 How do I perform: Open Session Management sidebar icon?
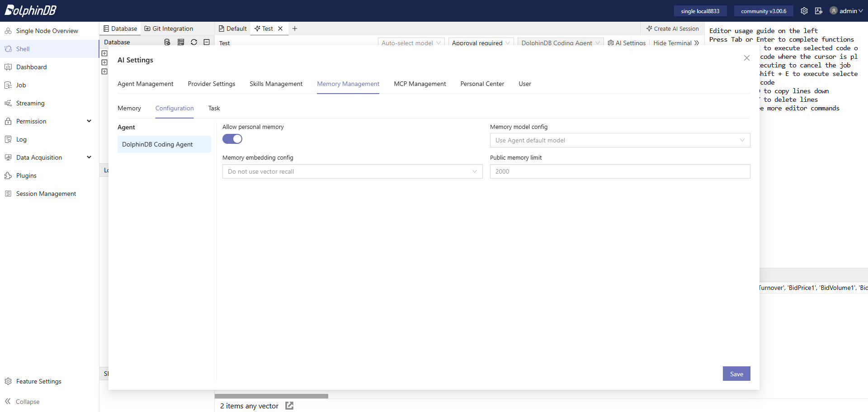(8, 194)
